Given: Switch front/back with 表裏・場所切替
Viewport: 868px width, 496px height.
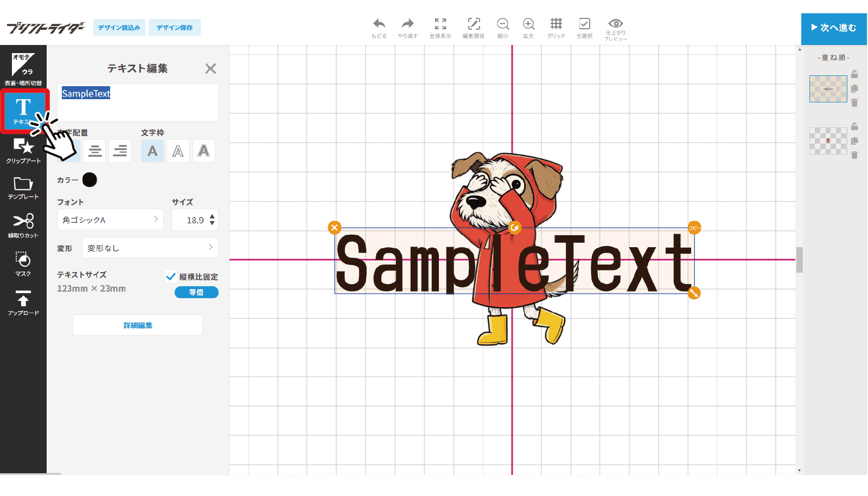Looking at the screenshot, I should coord(23,68).
